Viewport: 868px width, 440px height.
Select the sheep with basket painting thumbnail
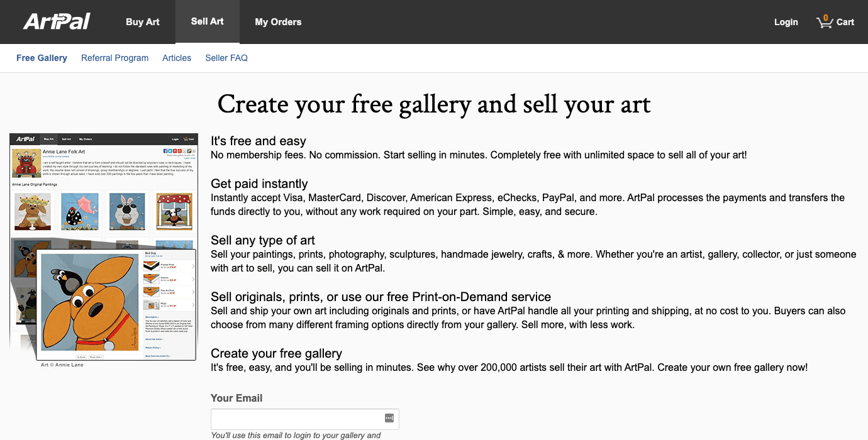coord(126,212)
